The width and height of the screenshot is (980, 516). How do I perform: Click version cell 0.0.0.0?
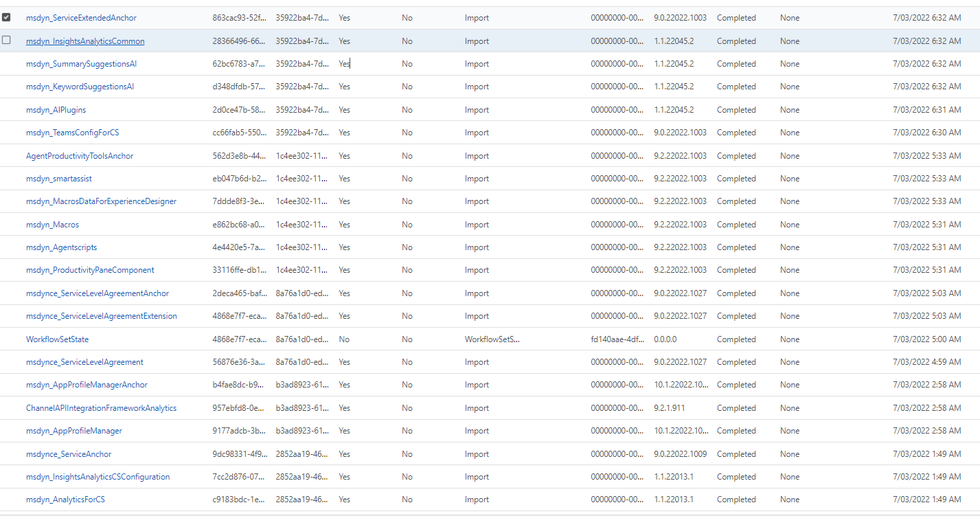(665, 339)
